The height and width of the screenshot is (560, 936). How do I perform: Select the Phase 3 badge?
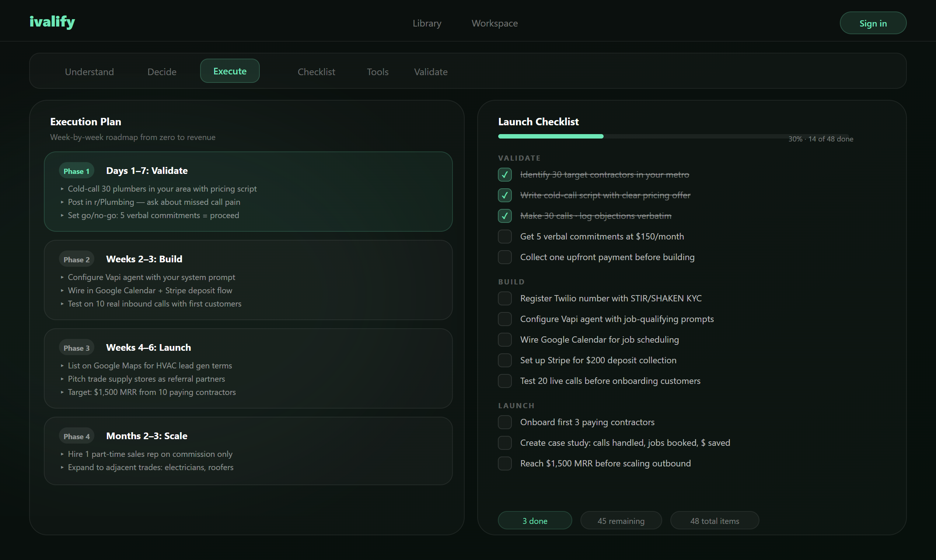coord(77,348)
